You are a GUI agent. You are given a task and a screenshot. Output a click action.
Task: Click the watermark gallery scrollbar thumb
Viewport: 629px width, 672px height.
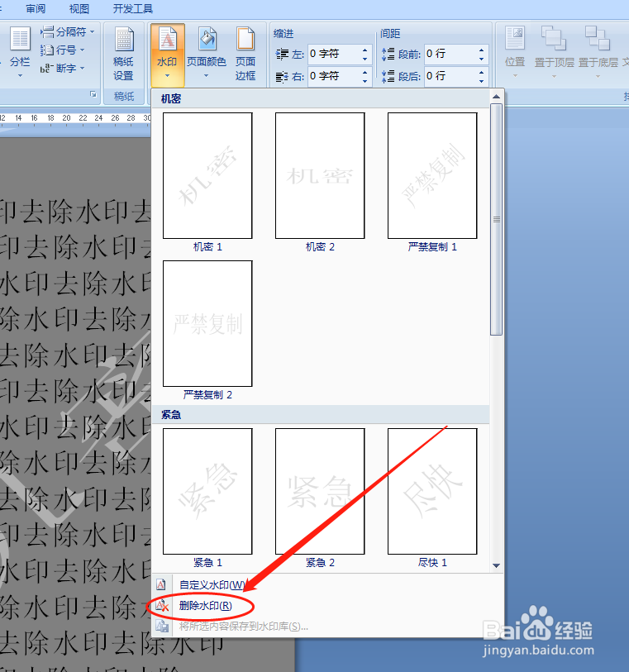(496, 219)
